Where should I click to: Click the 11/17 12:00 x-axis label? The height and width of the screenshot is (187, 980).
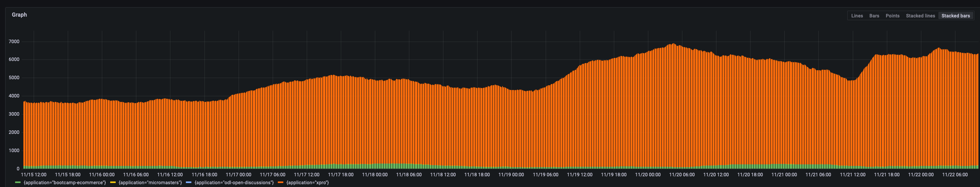pos(307,175)
